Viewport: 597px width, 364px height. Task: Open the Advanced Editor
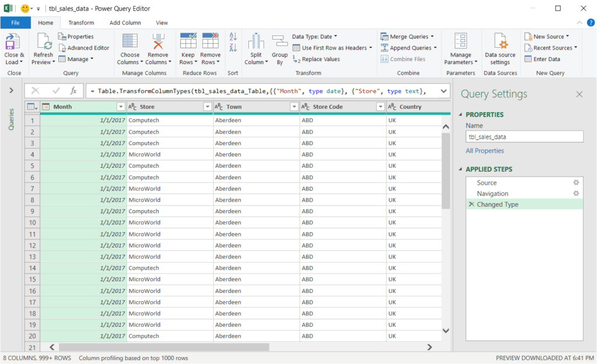coord(84,48)
